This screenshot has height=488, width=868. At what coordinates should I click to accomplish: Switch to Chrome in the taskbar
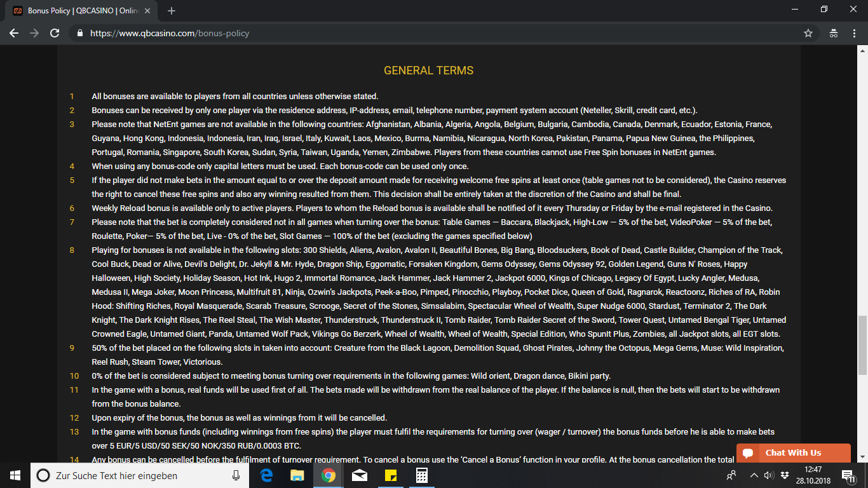(x=328, y=475)
